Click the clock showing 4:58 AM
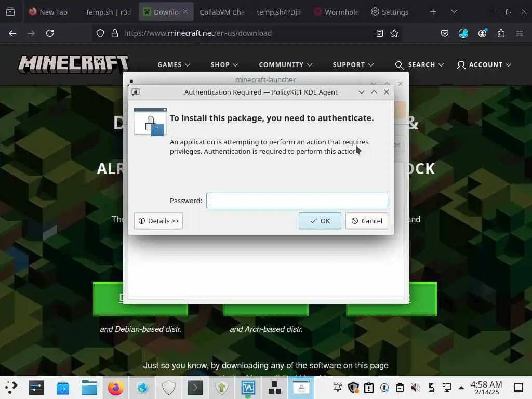This screenshot has height=399, width=532. [x=486, y=388]
